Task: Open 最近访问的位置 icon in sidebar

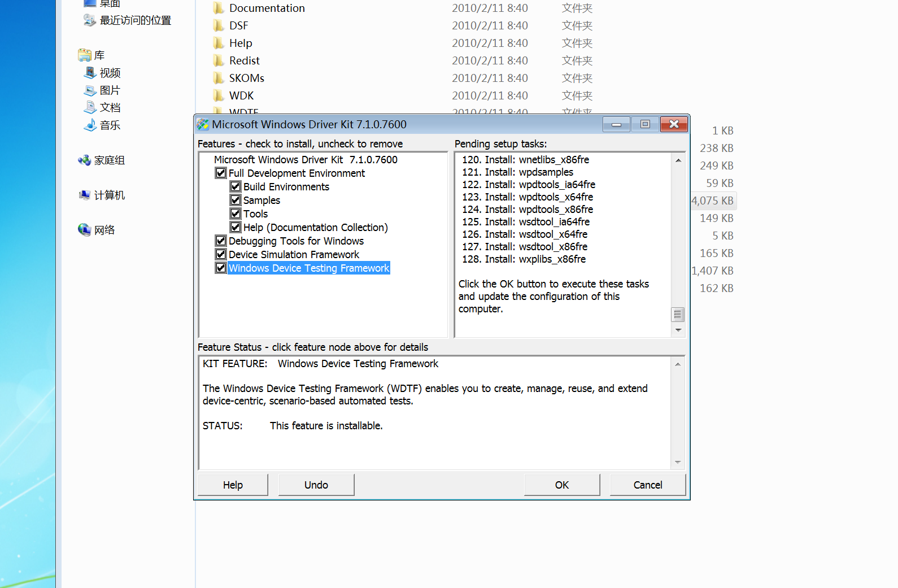Action: (x=89, y=20)
